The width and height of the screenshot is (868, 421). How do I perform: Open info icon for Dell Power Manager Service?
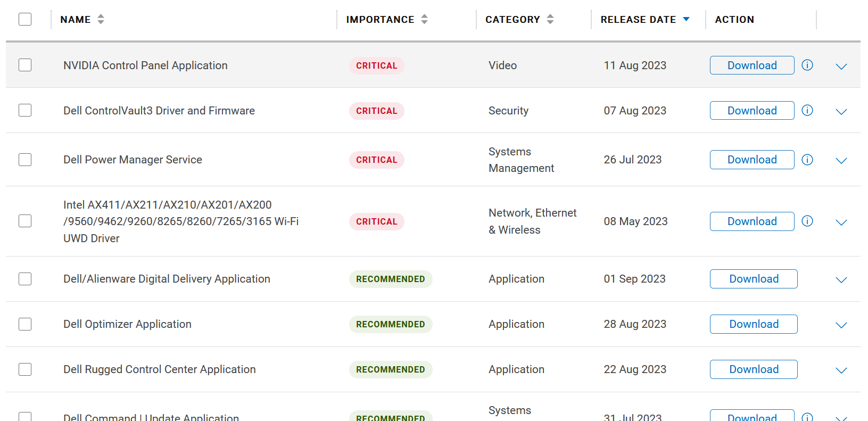pyautogui.click(x=807, y=160)
